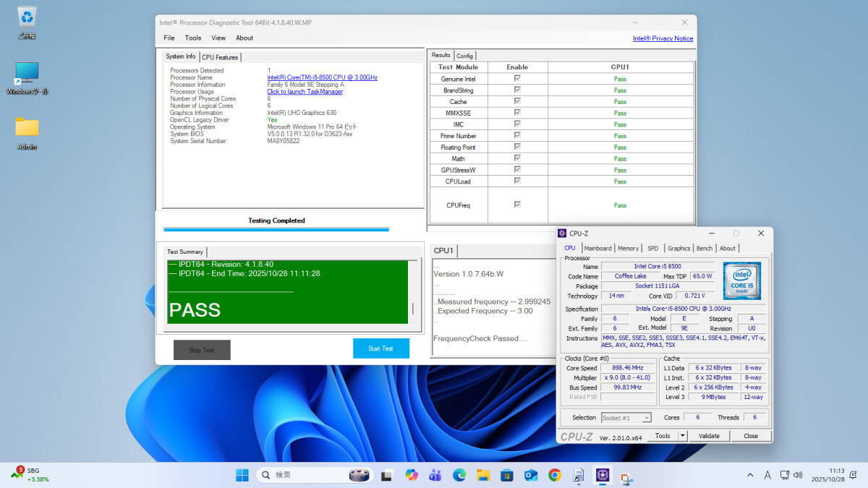
Task: Show hidden system tray icons chevron
Action: coord(750,475)
